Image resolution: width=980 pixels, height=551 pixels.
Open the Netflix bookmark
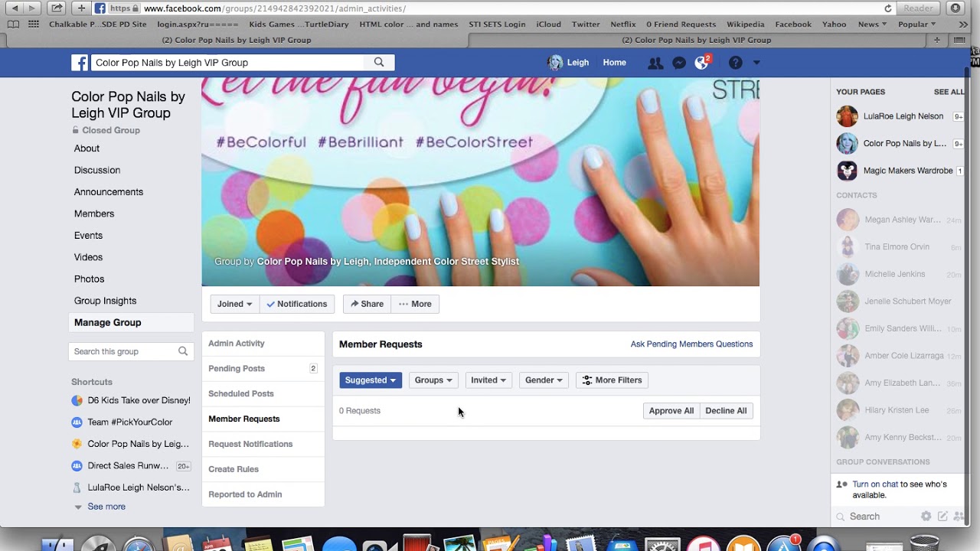point(623,24)
